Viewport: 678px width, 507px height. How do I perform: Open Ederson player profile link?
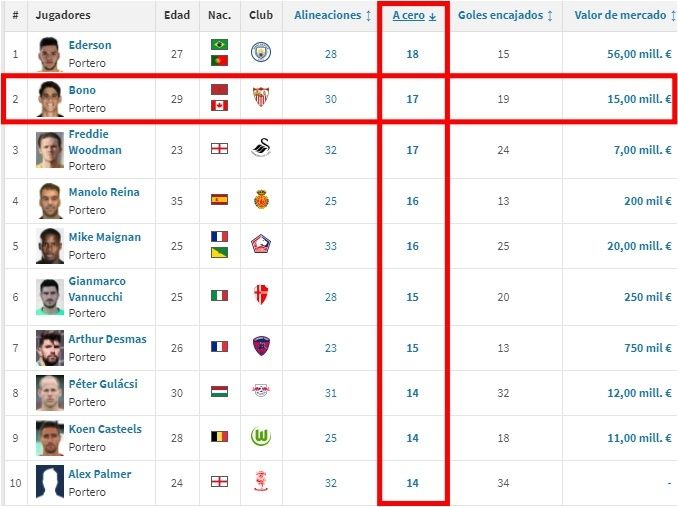tap(90, 45)
